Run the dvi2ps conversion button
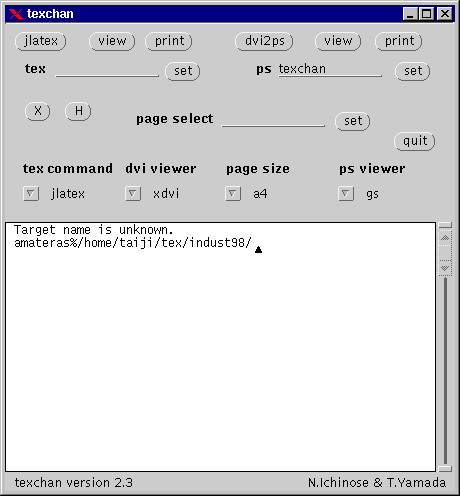This screenshot has height=496, width=460. pyautogui.click(x=264, y=41)
